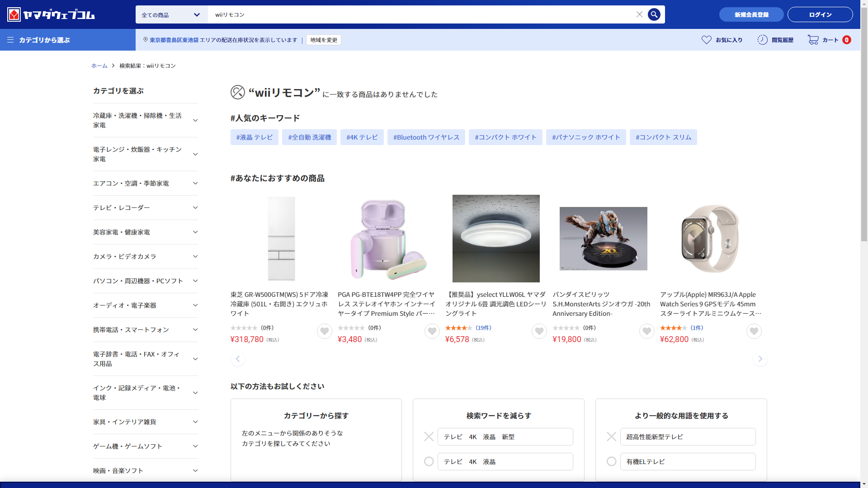The height and width of the screenshot is (488, 868).
Task: Select the 有機ELテレビ radio option
Action: click(611, 461)
